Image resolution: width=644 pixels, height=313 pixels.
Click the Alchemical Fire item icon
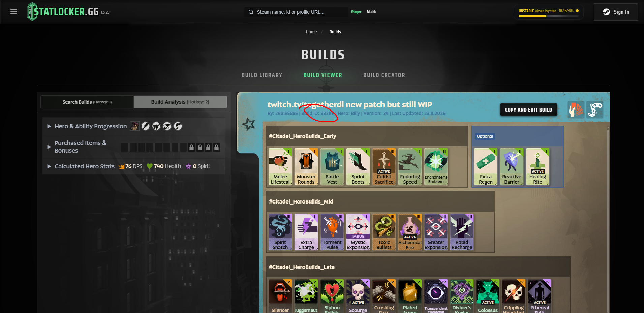click(x=410, y=232)
